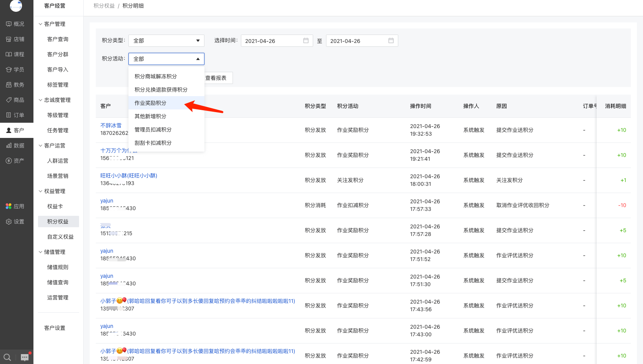Click 取消作业评优收回积分 reason cell

523,205
